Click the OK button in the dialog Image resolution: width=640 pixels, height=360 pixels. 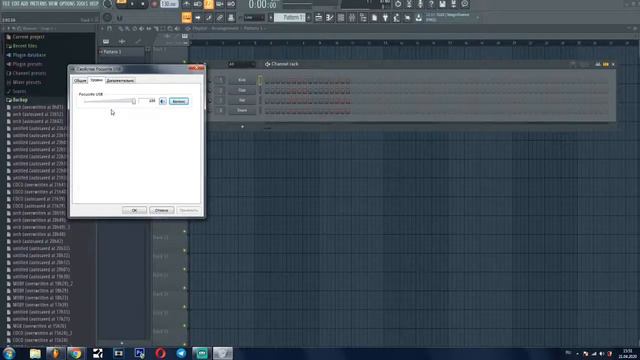(134, 210)
